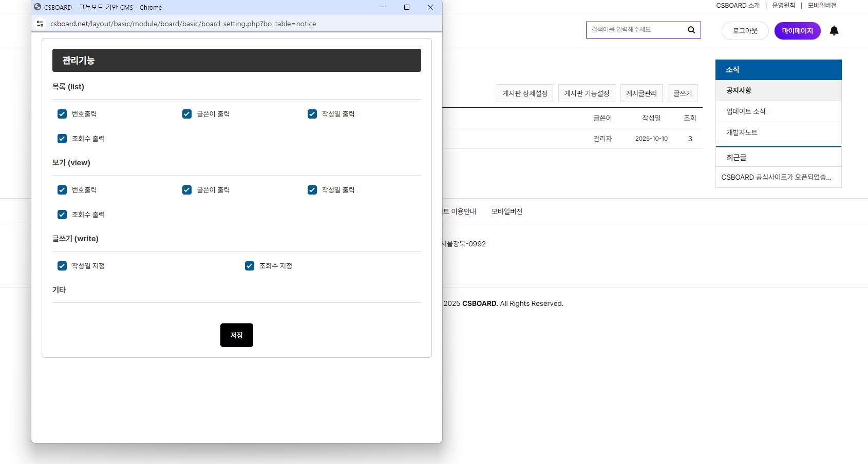Maximize the CSBOARD popup window
The width and height of the screenshot is (868, 464).
pos(407,7)
